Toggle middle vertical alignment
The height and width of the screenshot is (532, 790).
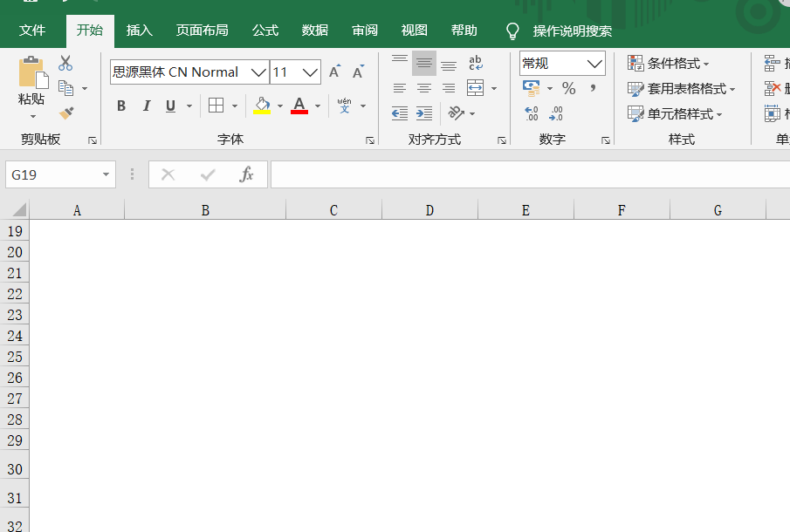[424, 63]
